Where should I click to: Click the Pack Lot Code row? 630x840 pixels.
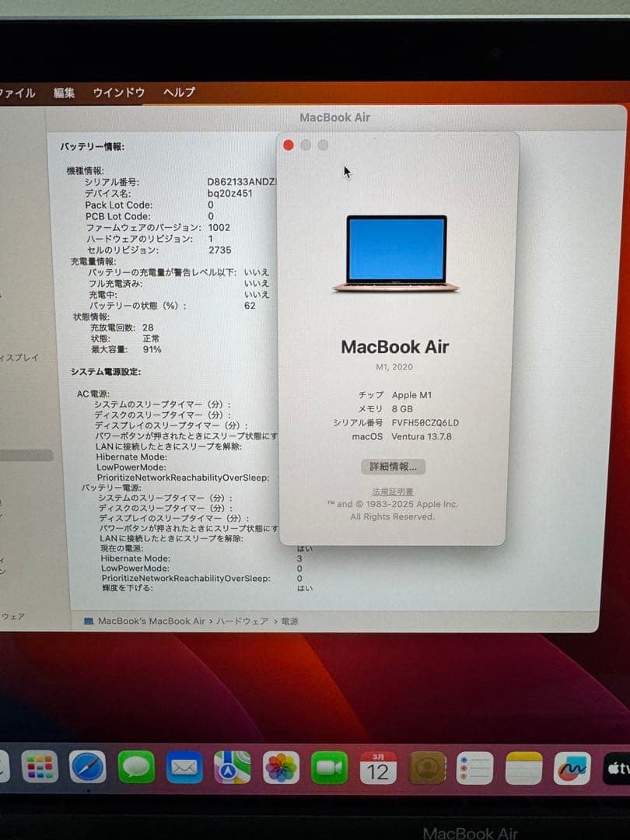click(149, 205)
